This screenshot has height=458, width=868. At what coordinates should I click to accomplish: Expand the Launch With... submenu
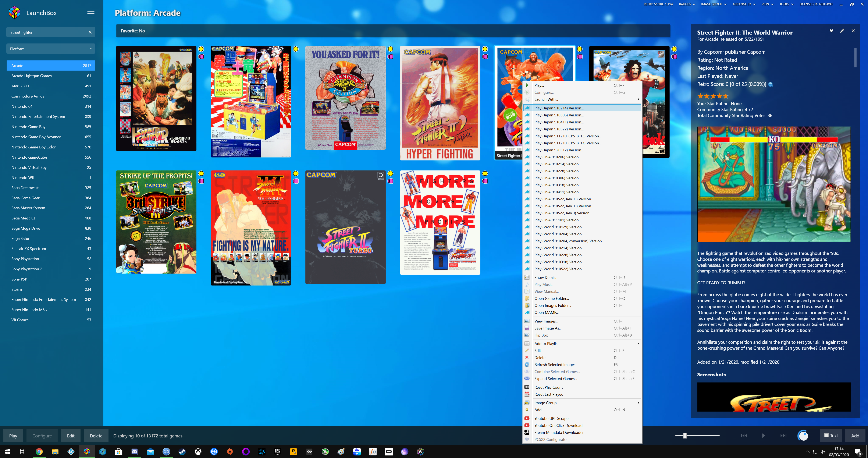pyautogui.click(x=582, y=99)
